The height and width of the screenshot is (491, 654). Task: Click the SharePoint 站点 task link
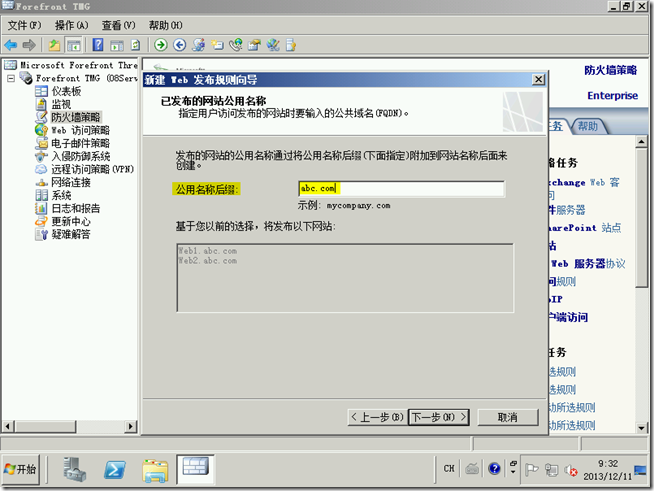(585, 227)
